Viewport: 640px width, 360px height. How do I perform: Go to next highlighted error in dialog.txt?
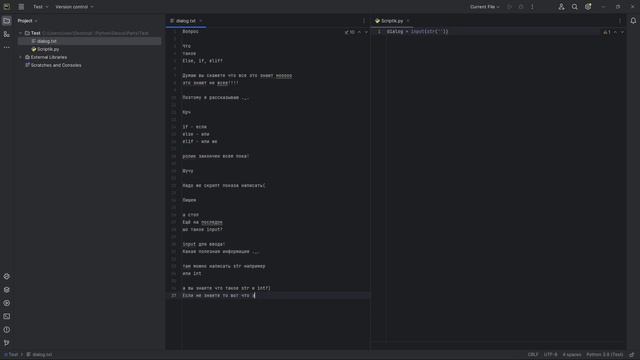(x=366, y=32)
